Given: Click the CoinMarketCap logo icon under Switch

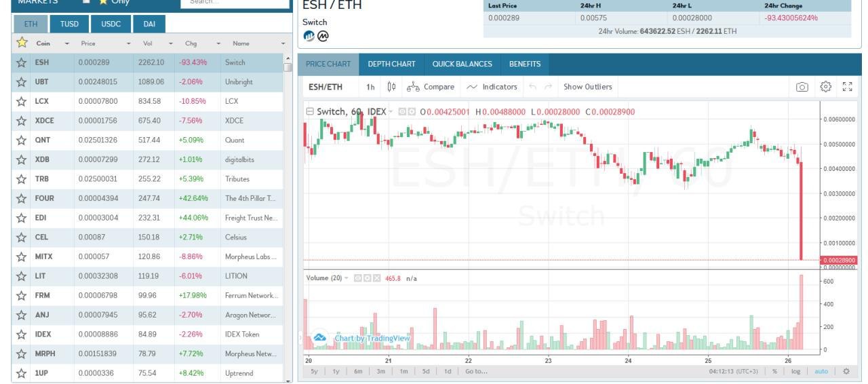Looking at the screenshot, I should point(323,36).
